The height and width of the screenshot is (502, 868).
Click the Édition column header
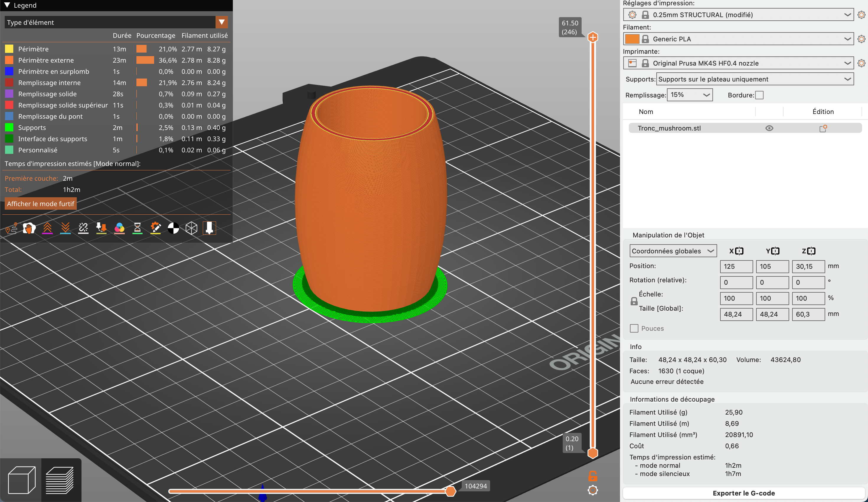823,112
